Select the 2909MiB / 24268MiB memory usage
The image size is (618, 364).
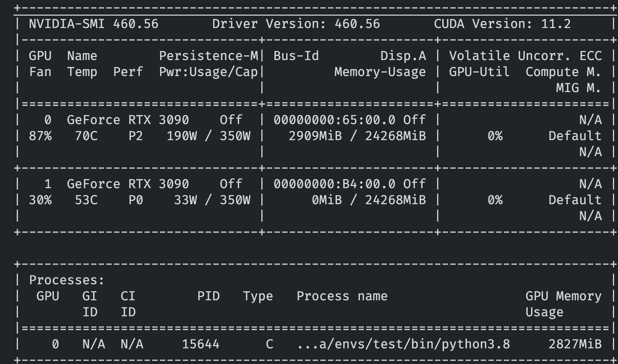coord(360,135)
